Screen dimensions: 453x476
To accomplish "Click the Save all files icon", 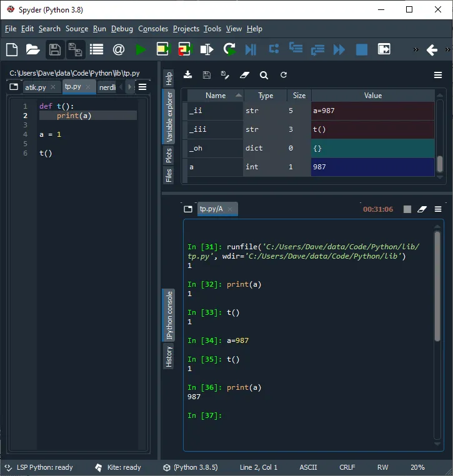I will click(x=76, y=49).
